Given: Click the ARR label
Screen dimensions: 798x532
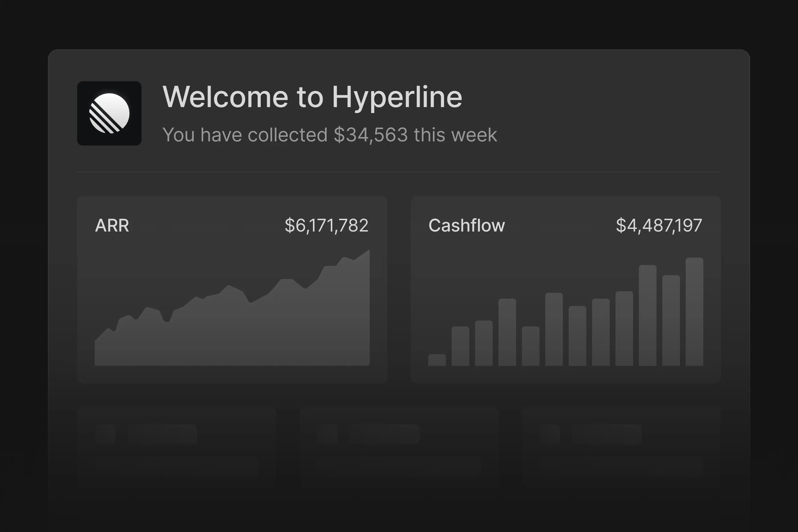Looking at the screenshot, I should tap(112, 225).
